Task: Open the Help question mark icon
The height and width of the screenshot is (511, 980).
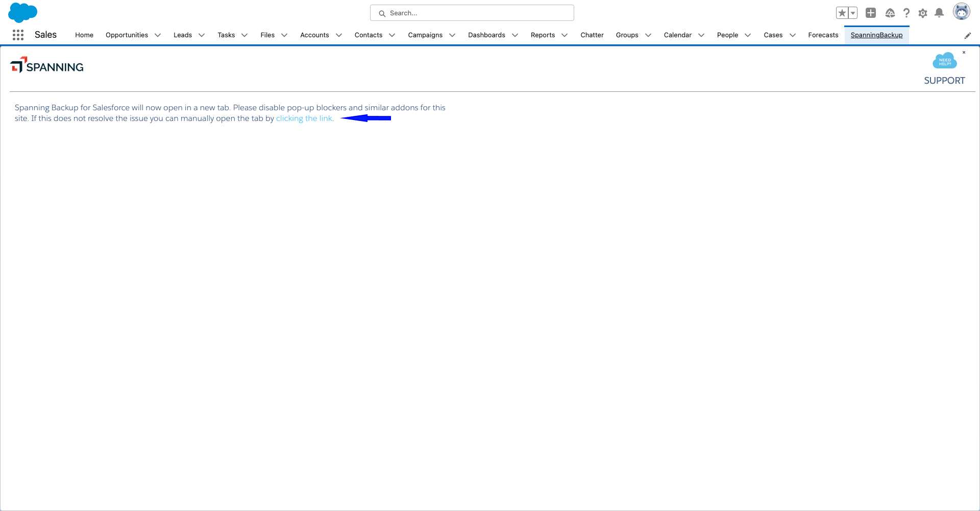Action: click(x=906, y=13)
